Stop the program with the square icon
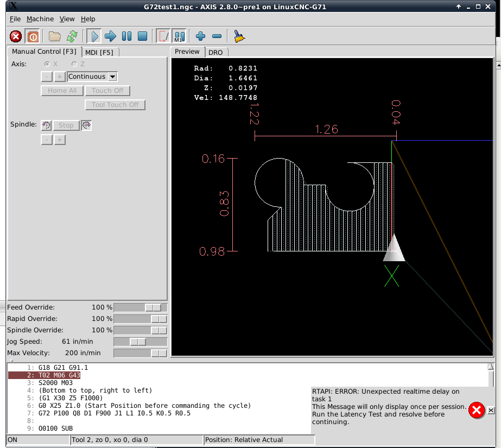 143,36
